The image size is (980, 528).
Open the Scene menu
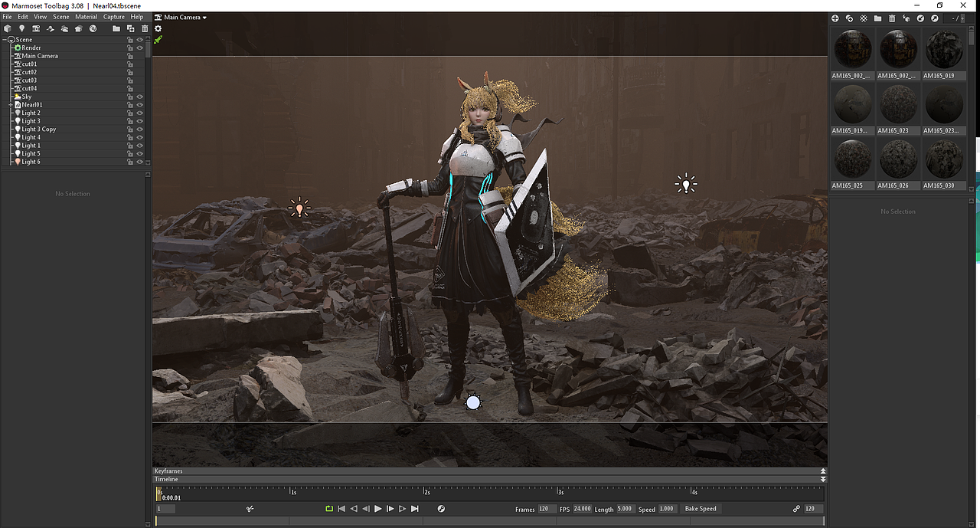[x=61, y=17]
